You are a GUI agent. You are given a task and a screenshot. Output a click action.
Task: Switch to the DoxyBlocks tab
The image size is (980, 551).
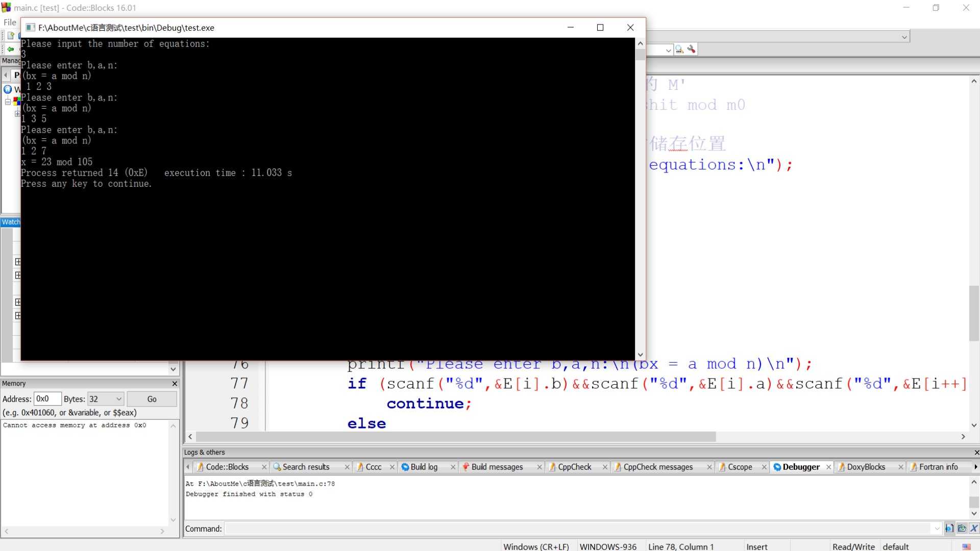point(866,467)
